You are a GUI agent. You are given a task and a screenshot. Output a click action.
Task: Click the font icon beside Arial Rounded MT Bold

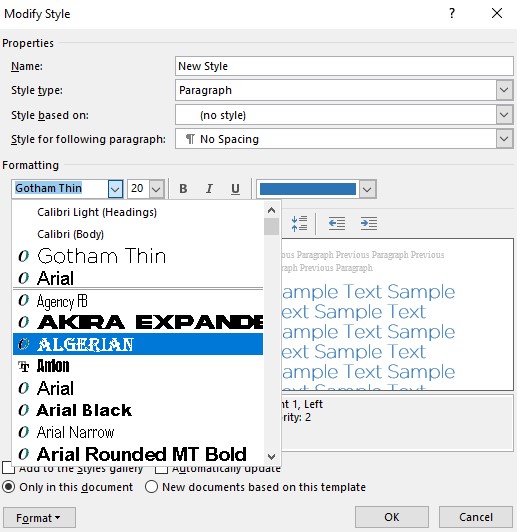pos(23,454)
